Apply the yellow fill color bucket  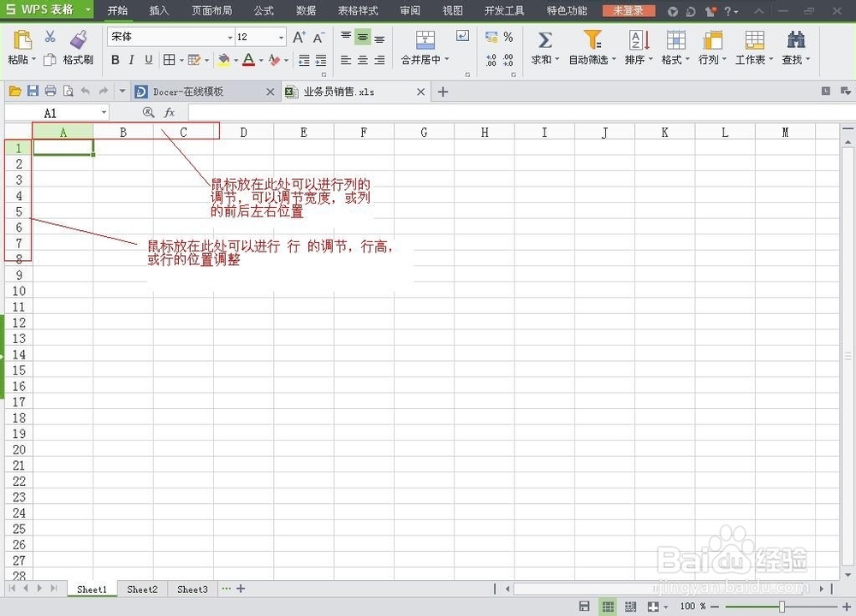coord(223,60)
